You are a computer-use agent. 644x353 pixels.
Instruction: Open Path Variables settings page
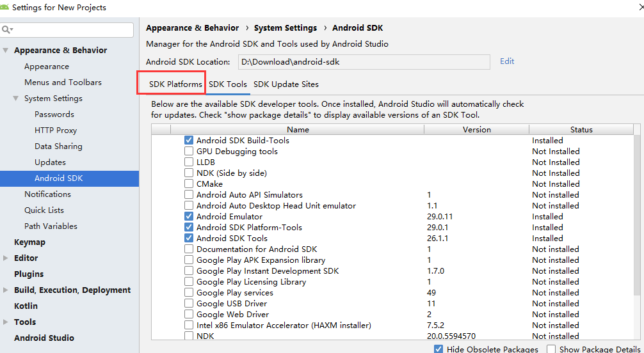click(x=51, y=226)
